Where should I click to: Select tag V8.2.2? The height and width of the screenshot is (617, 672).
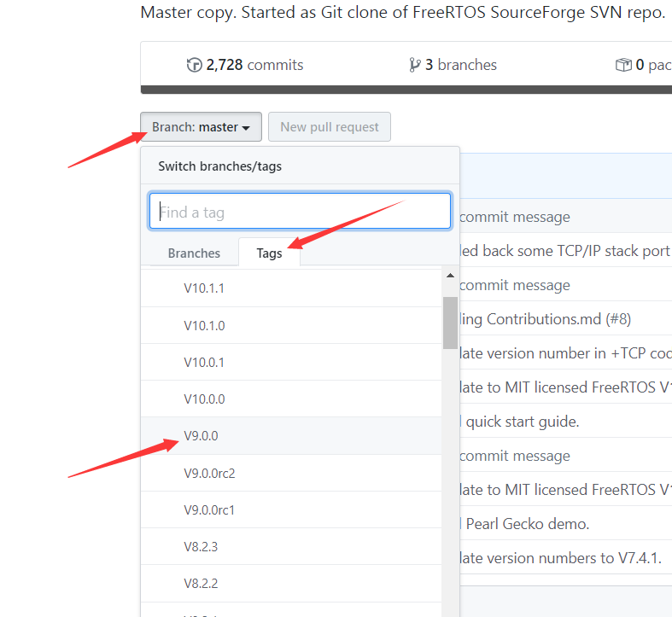tap(201, 584)
